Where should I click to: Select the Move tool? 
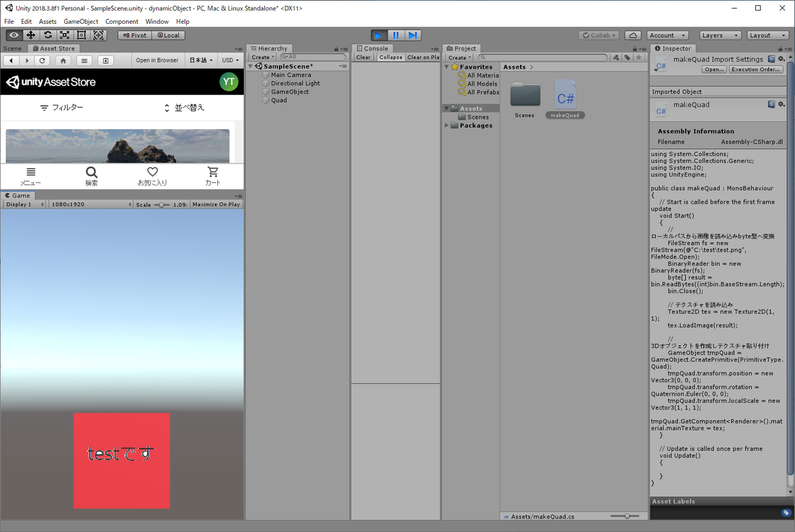[31, 35]
